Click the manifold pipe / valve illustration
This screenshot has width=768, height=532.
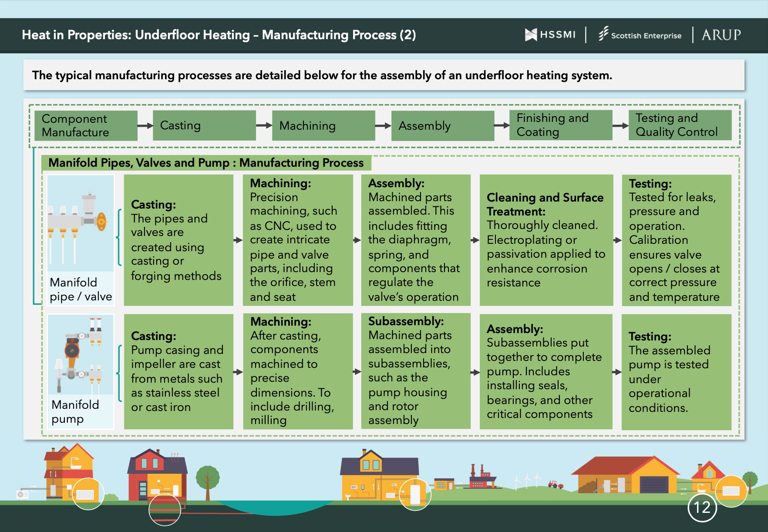pos(81,224)
